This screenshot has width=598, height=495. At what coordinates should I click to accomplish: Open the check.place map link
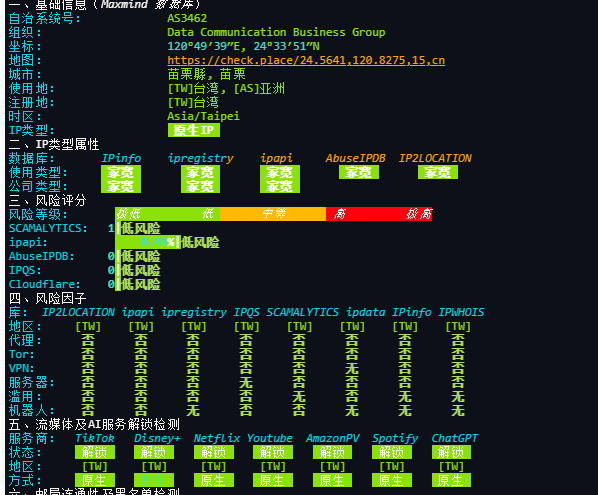tap(306, 61)
